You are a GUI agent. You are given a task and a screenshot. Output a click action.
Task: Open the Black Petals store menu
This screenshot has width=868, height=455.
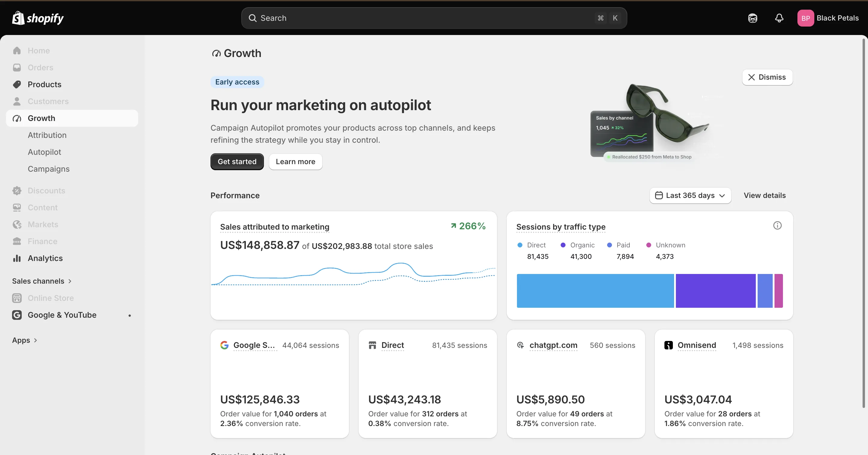point(828,18)
